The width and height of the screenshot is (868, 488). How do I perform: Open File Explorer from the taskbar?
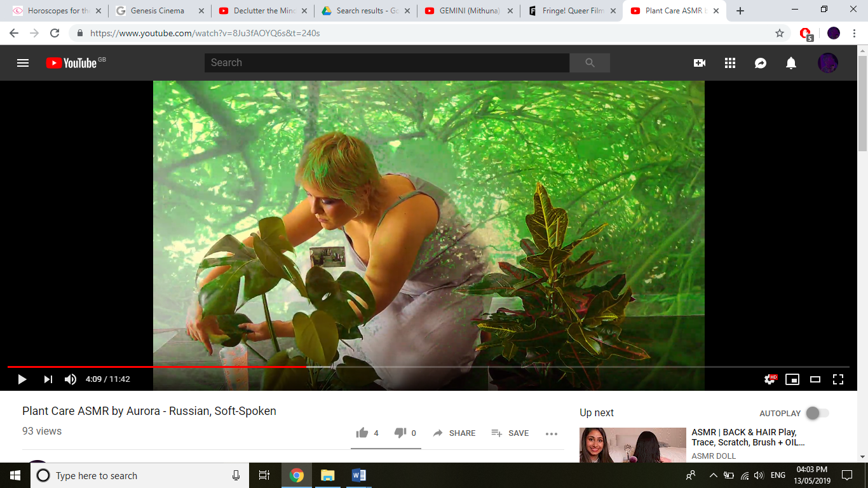tap(327, 475)
